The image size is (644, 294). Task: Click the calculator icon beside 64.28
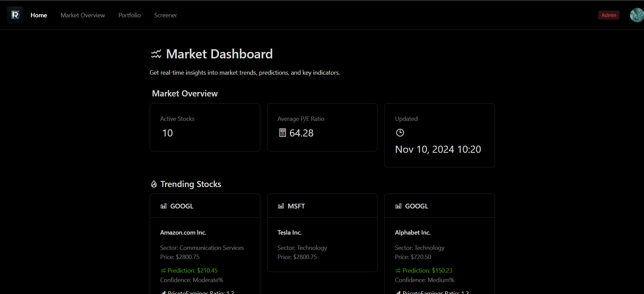282,133
